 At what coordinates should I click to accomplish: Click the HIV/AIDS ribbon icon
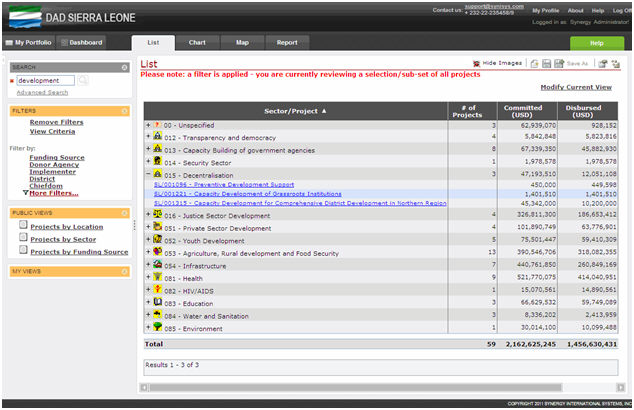point(158,290)
